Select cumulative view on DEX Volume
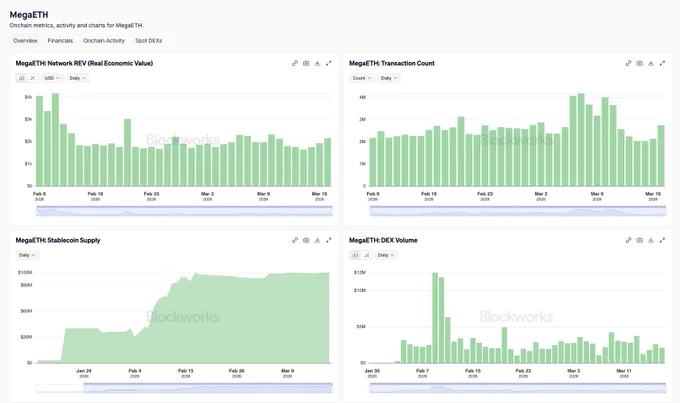 [x=366, y=255]
